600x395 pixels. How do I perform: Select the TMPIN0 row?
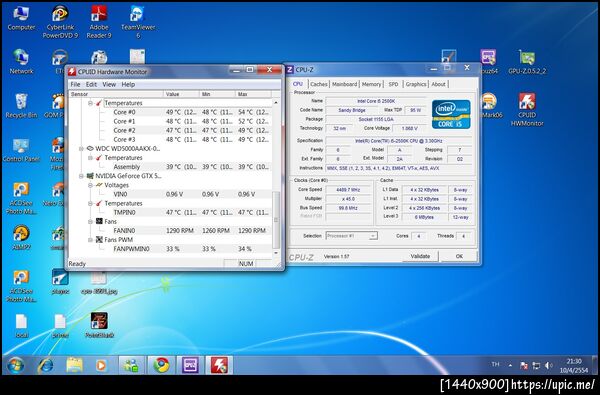[x=170, y=212]
